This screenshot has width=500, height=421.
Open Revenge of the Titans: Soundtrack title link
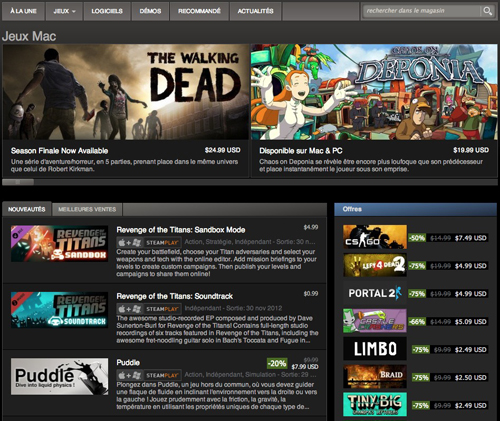tap(175, 296)
